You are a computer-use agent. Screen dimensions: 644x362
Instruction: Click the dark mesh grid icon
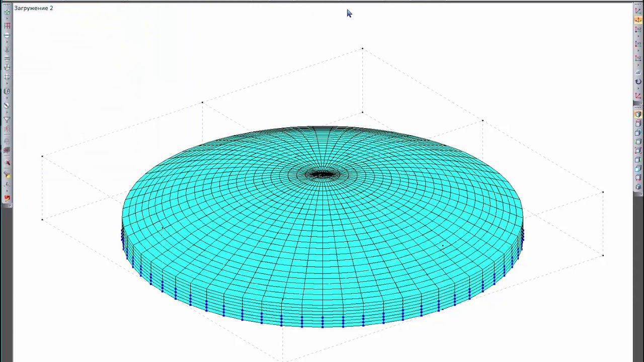point(7,150)
